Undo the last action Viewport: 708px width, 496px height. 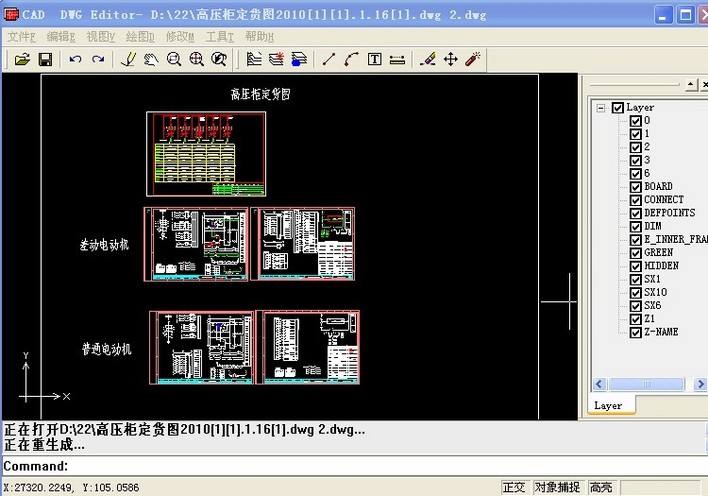click(75, 59)
